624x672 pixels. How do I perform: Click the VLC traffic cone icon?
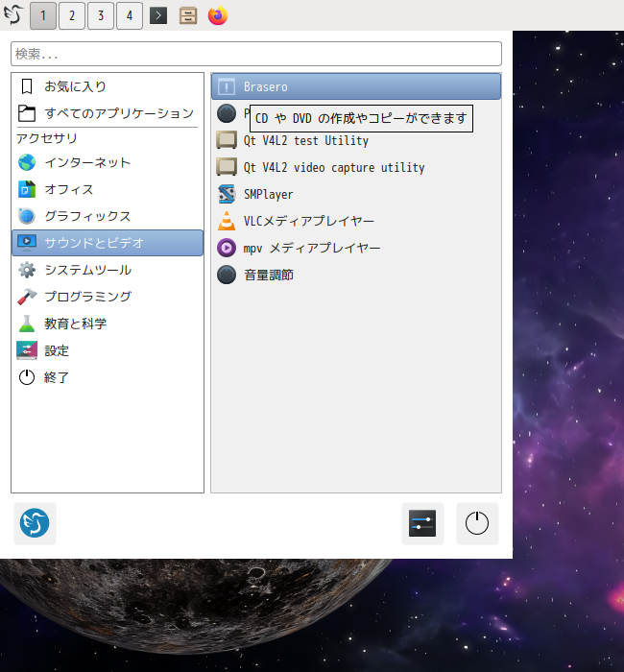point(227,221)
